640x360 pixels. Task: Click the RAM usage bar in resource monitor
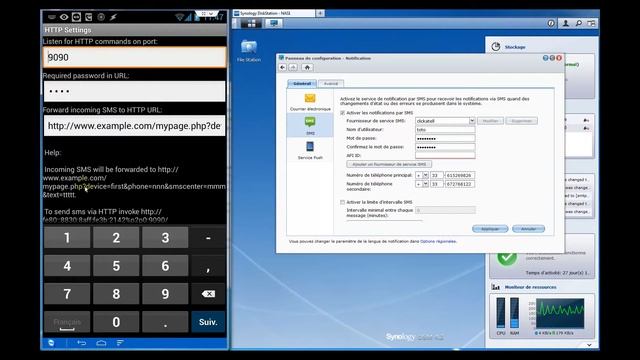514,313
